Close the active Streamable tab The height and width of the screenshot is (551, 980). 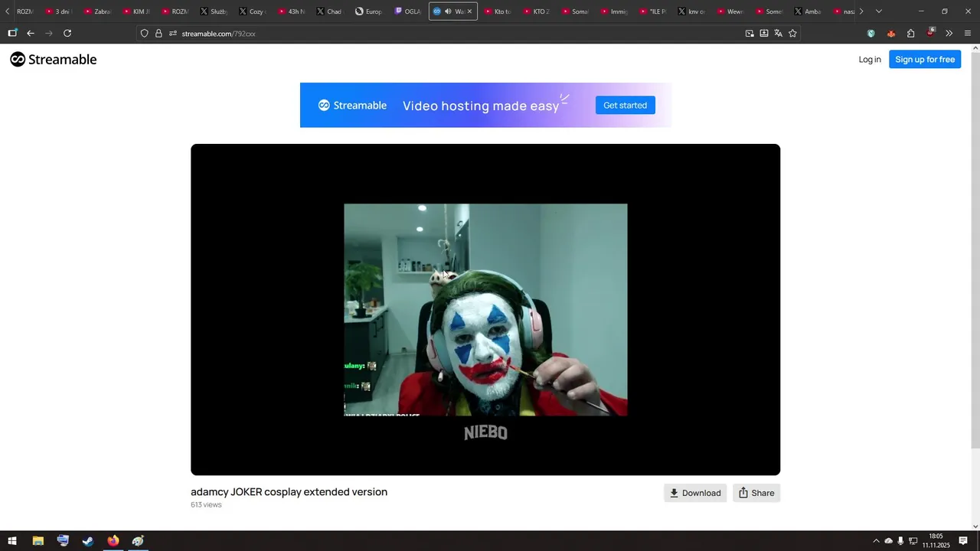coord(469,11)
